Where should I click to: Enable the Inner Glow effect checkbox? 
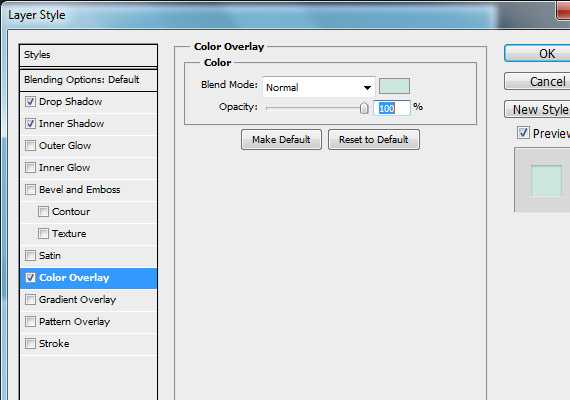[31, 168]
